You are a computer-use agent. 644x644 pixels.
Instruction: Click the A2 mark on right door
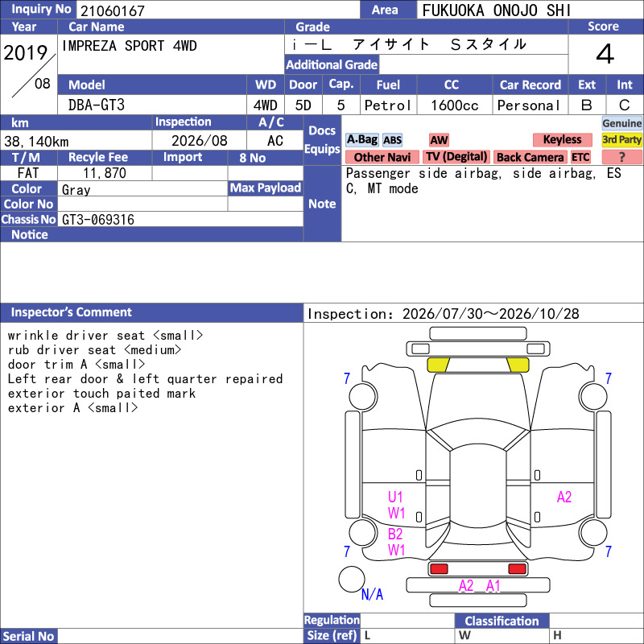click(564, 497)
